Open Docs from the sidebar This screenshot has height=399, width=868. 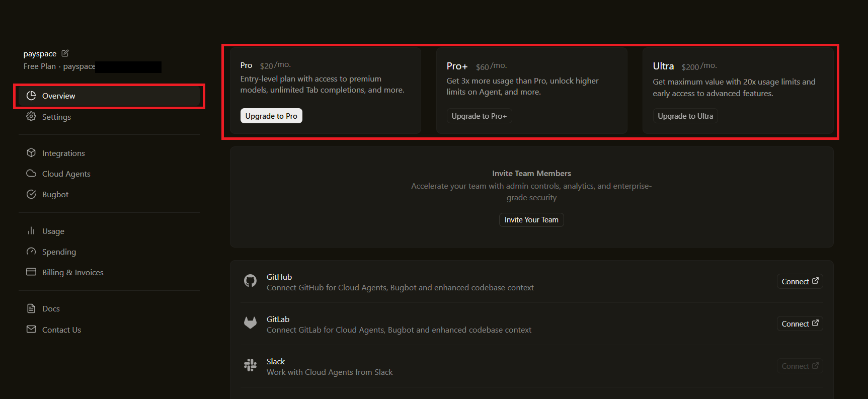tap(51, 308)
